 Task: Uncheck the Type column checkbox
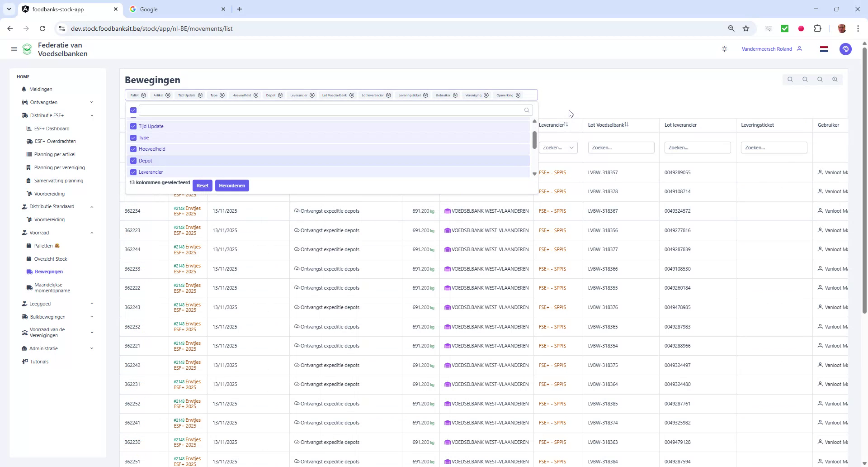[133, 138]
